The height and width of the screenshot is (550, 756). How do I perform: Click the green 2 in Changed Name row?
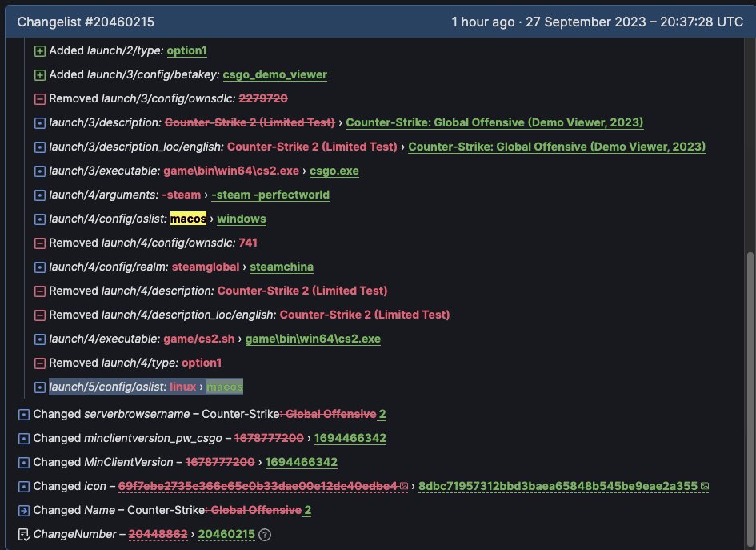308,510
